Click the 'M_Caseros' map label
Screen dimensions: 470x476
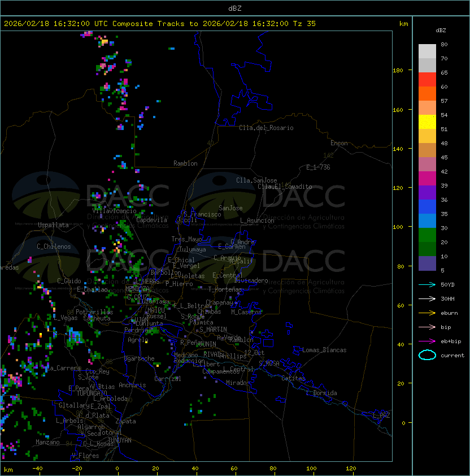[246, 312]
